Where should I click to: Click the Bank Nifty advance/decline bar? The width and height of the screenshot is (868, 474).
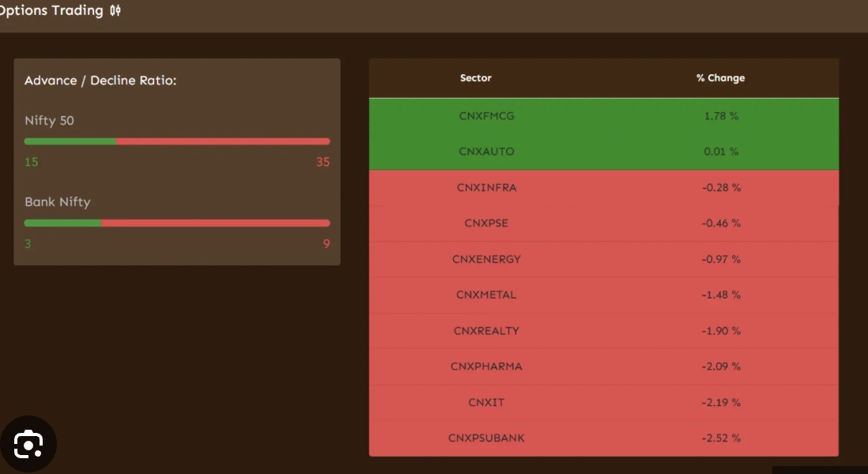[176, 223]
